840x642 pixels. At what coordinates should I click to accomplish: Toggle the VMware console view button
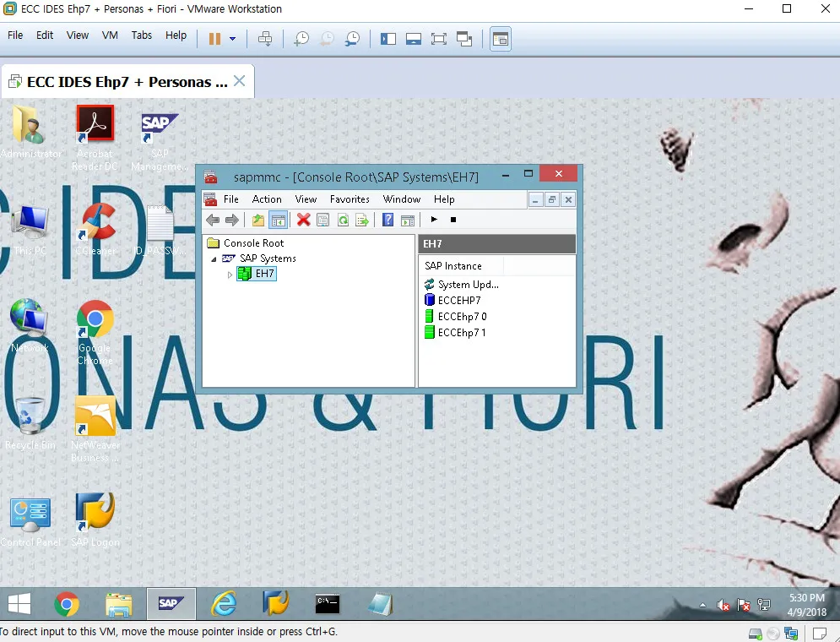[x=501, y=39]
